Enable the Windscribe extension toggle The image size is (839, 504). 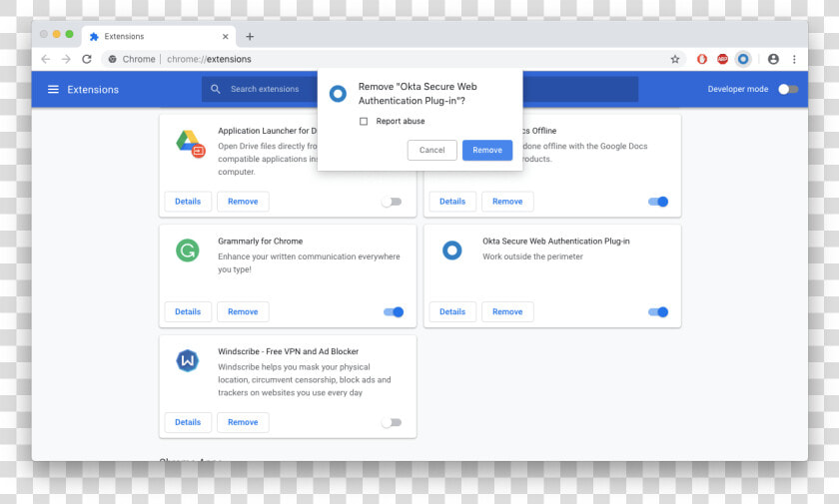click(x=392, y=423)
